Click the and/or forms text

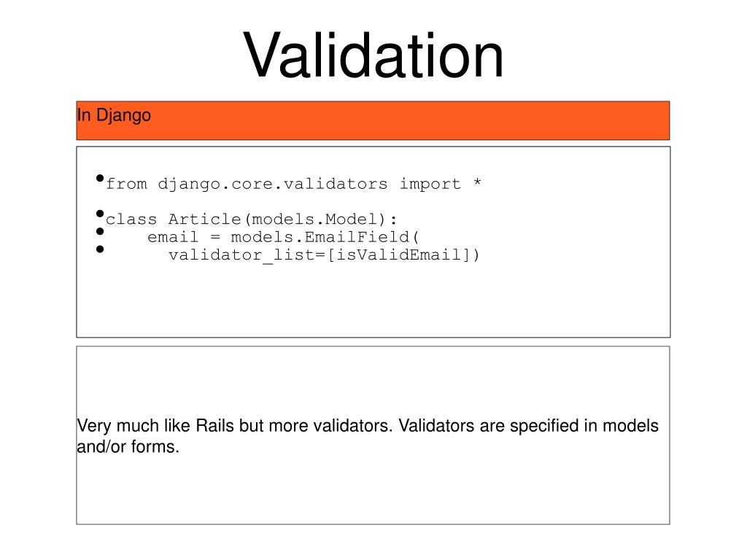coord(128,447)
